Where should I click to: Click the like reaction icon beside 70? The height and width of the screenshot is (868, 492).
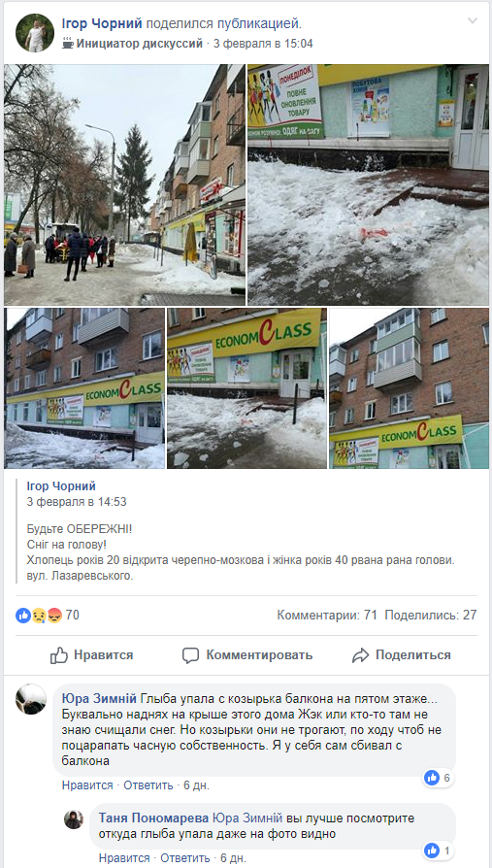point(23,615)
